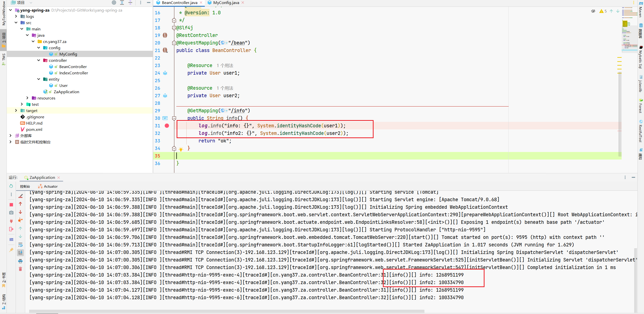Click the warnings indicator showing 5
The image size is (644, 314).
[x=603, y=11]
